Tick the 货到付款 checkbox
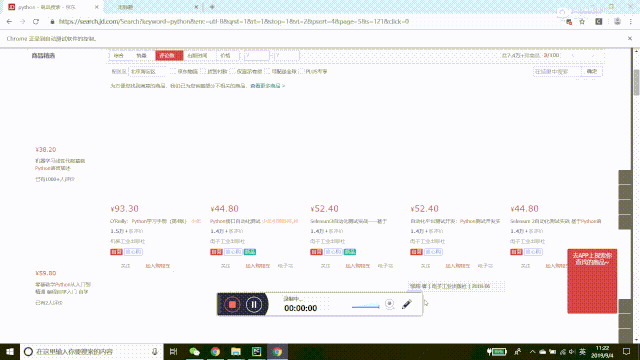 coord(203,71)
